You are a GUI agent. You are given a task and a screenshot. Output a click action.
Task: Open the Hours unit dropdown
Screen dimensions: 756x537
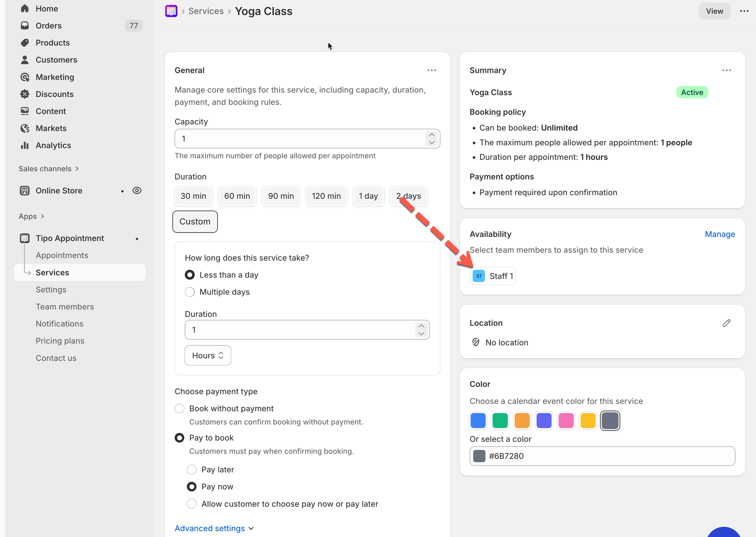pos(207,356)
